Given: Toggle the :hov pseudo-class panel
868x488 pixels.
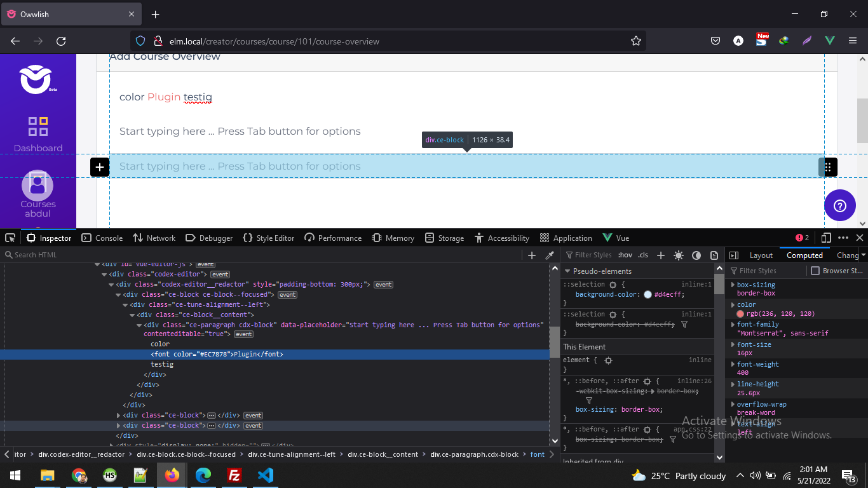Looking at the screenshot, I should [625, 255].
